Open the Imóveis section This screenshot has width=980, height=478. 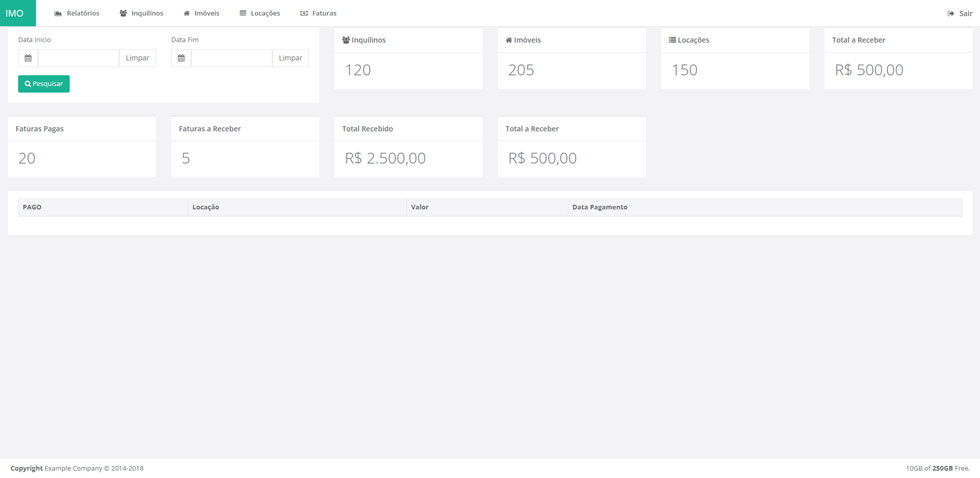201,13
